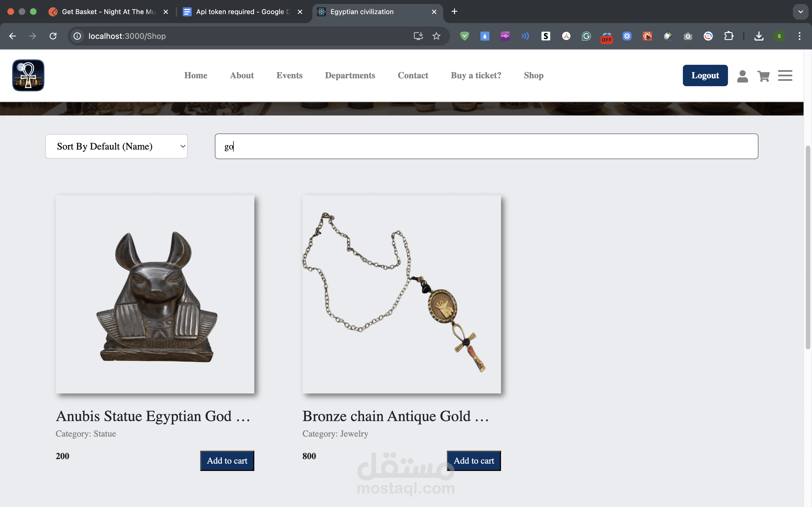Open the user profile icon

pyautogui.click(x=742, y=76)
